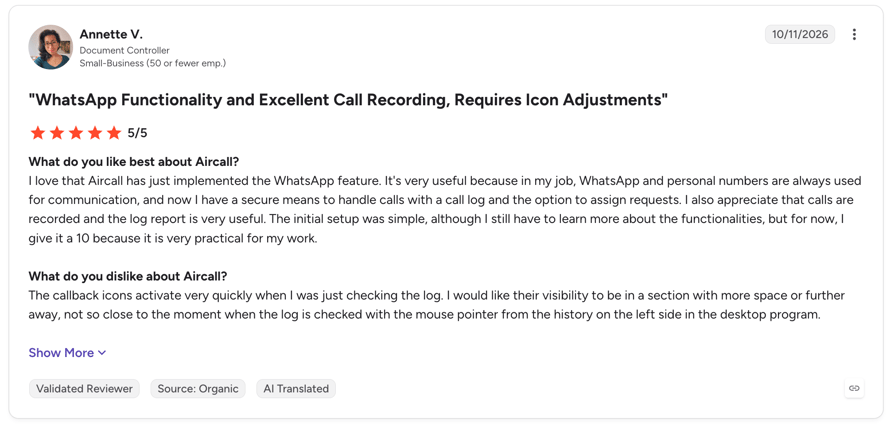The image size is (894, 430).
Task: Open the three-dot review options menu
Action: pyautogui.click(x=854, y=35)
